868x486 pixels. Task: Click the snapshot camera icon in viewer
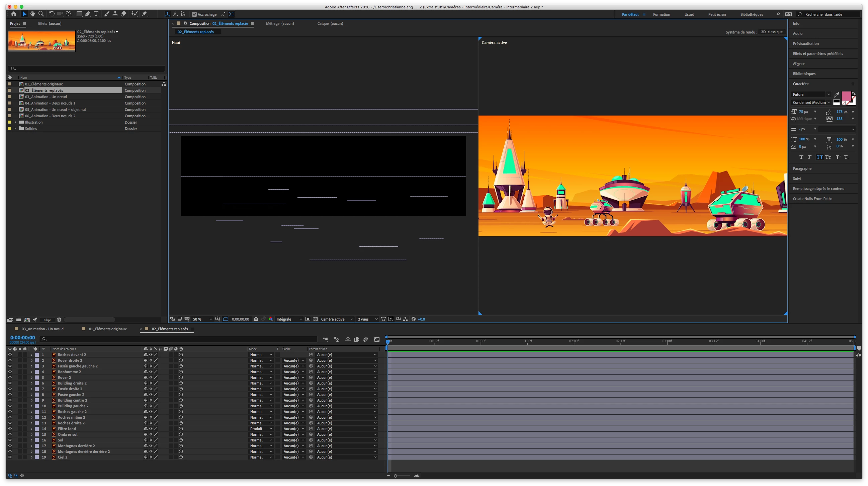pyautogui.click(x=256, y=319)
